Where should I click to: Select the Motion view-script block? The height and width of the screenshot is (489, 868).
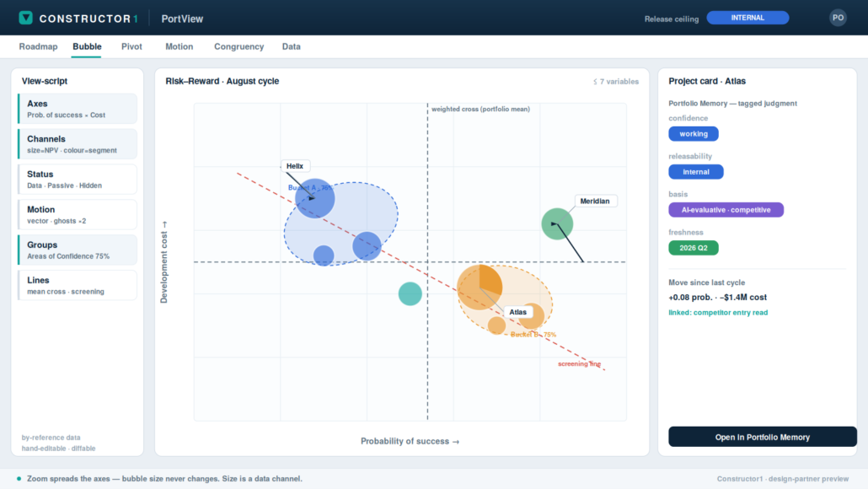click(78, 215)
